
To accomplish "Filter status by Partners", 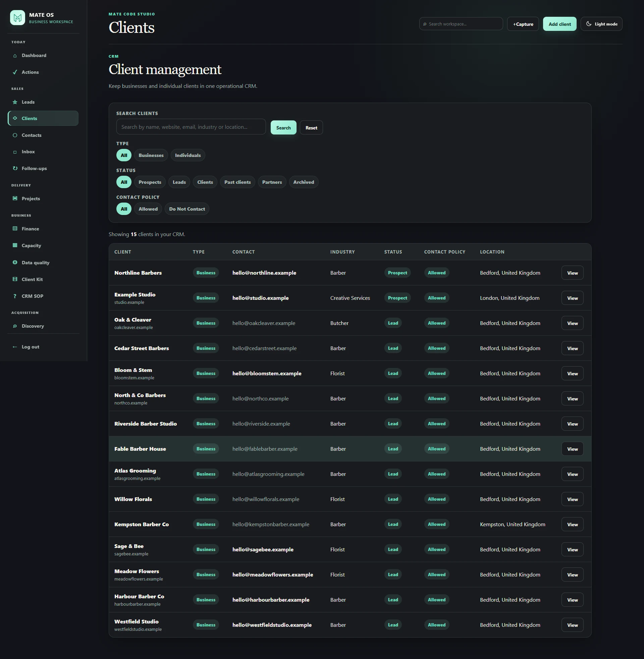I will [272, 182].
